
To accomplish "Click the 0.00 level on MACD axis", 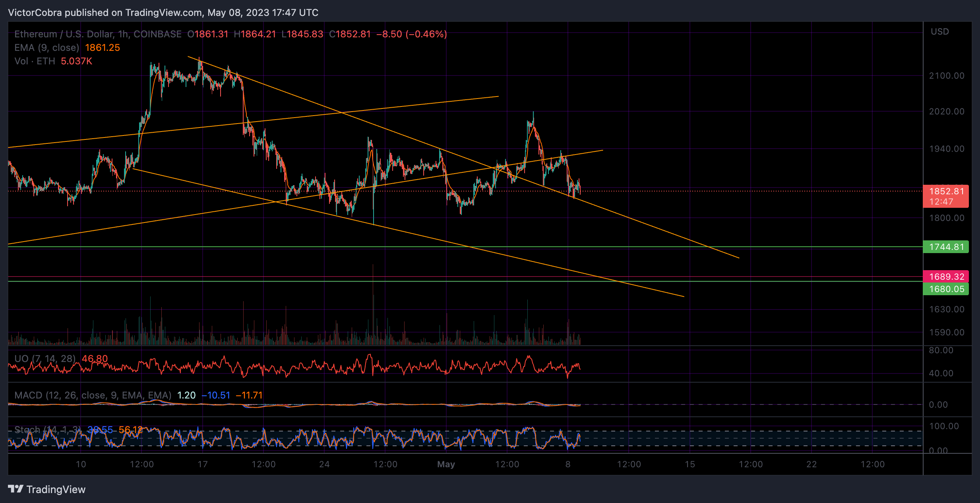I will click(x=938, y=404).
